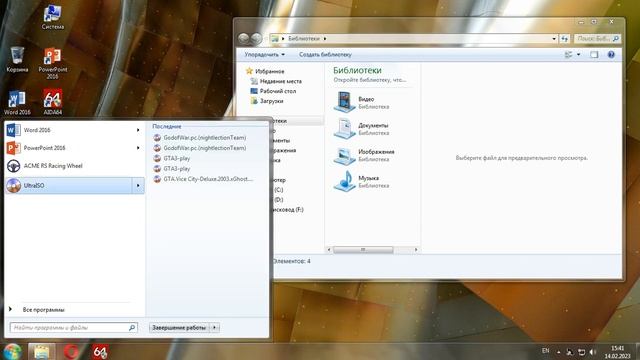Click Explorer Forward navigation button
The image size is (640, 360).
click(x=256, y=38)
